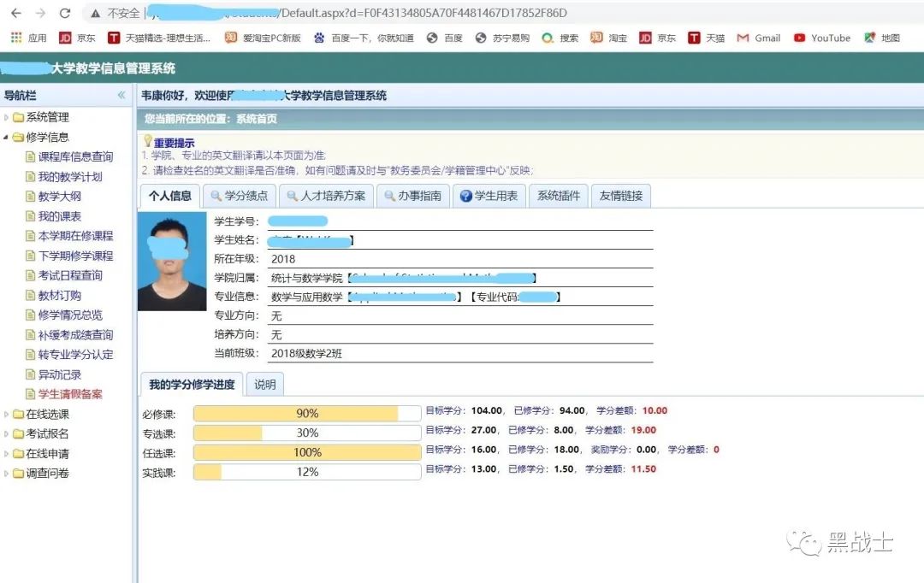Open the 爱淘宝PC新版 bookmark
This screenshot has width=924, height=583.
[263, 38]
